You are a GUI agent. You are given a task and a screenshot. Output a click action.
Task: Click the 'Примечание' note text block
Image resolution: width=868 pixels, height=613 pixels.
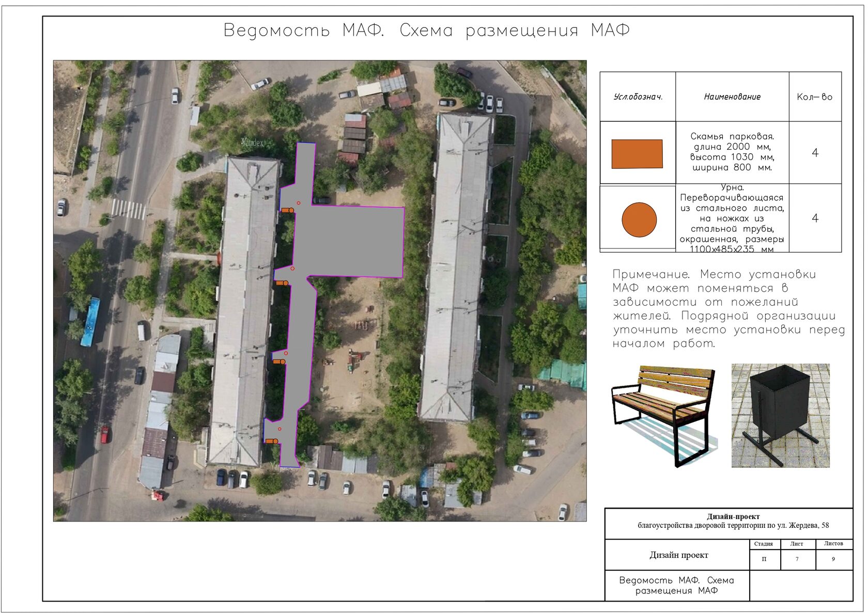(x=729, y=309)
